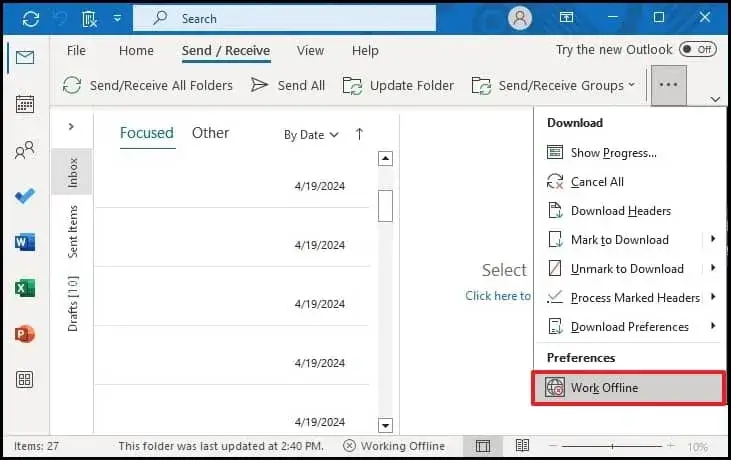This screenshot has width=731, height=460.
Task: Open the Calendar module in the sidebar
Action: [x=25, y=103]
